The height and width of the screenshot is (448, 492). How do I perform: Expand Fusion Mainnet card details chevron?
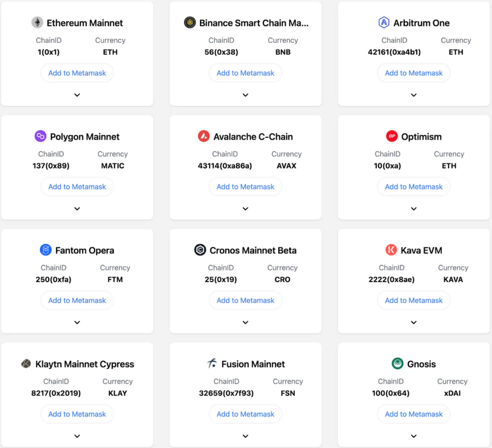click(x=245, y=436)
